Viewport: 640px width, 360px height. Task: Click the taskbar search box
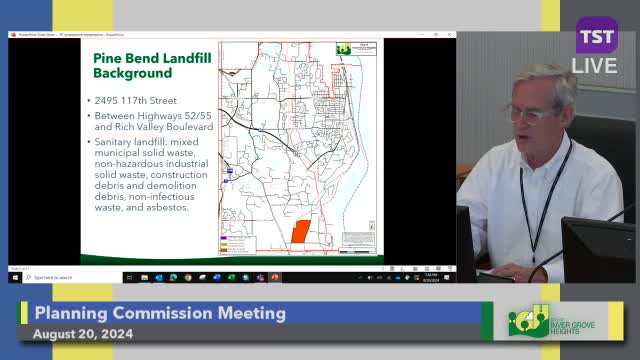[x=73, y=278]
